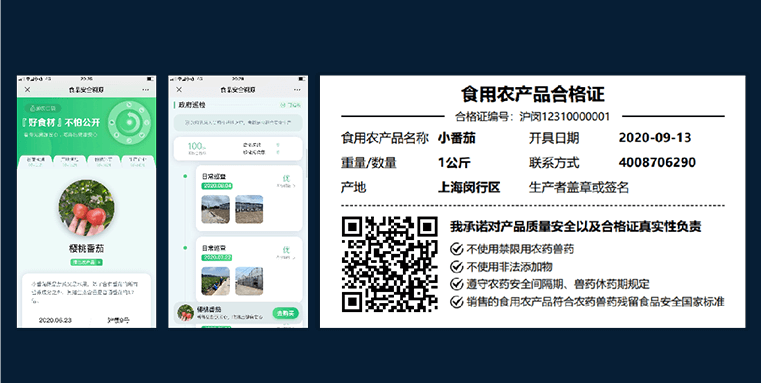
Task: Tap the green 去购买 button
Action: (x=285, y=313)
